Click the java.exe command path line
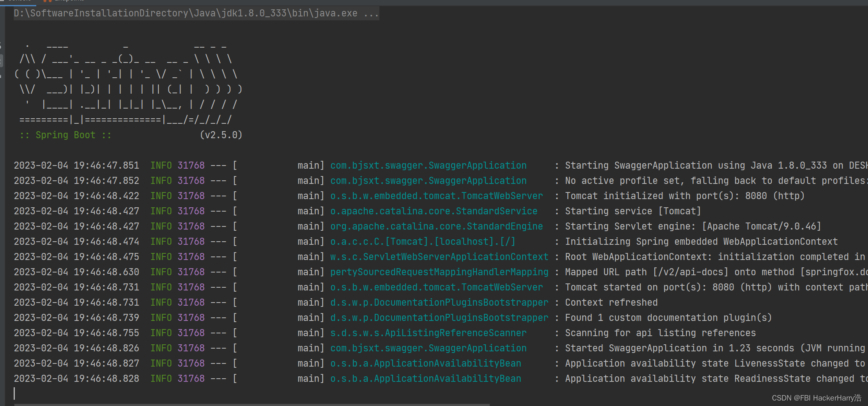The width and height of the screenshot is (868, 406). point(195,13)
